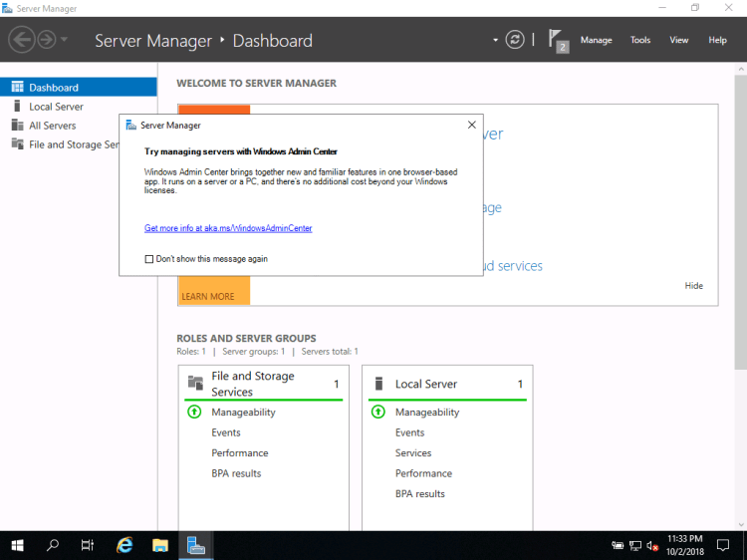Click the Refresh icon in the header
The height and width of the screenshot is (560, 747).
(x=515, y=40)
